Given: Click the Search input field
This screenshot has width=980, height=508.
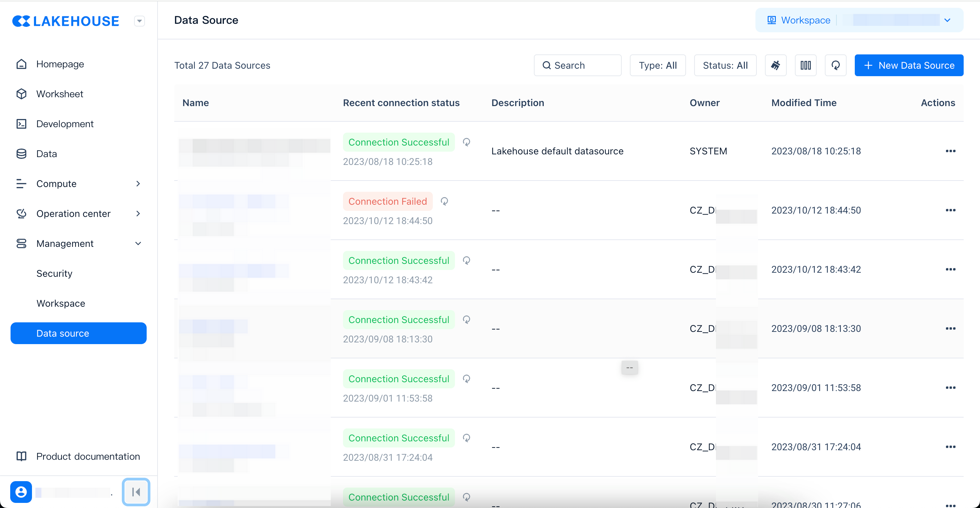Looking at the screenshot, I should tap(577, 65).
